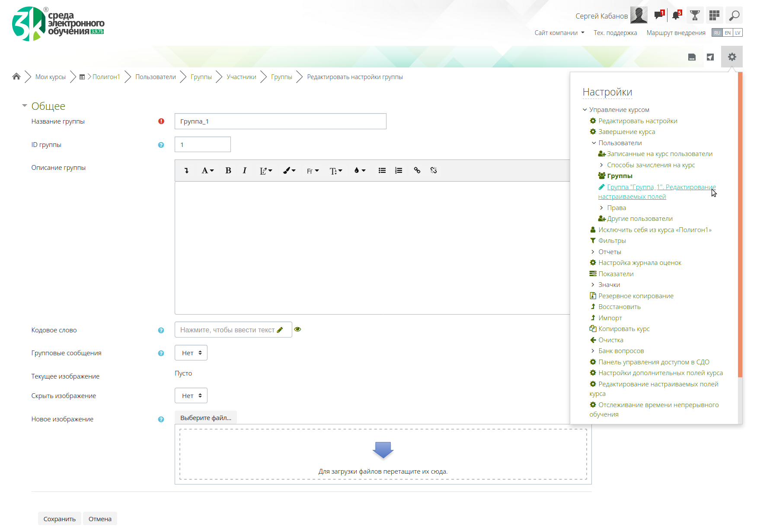Click the magnifying glass search icon

tap(734, 16)
